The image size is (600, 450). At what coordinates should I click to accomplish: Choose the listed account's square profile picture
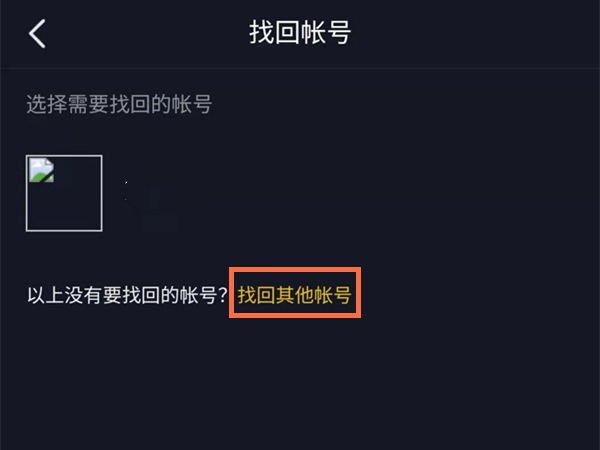(64, 193)
